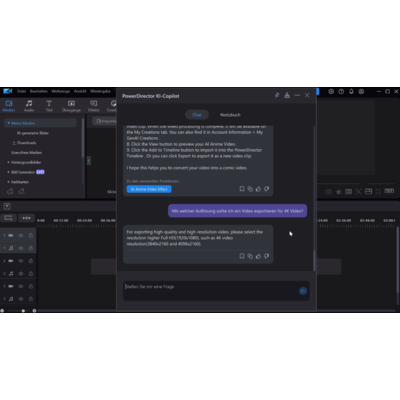Give thumbs down to 4K resolution answer
Viewport: 400px width, 400px height.
click(x=266, y=256)
